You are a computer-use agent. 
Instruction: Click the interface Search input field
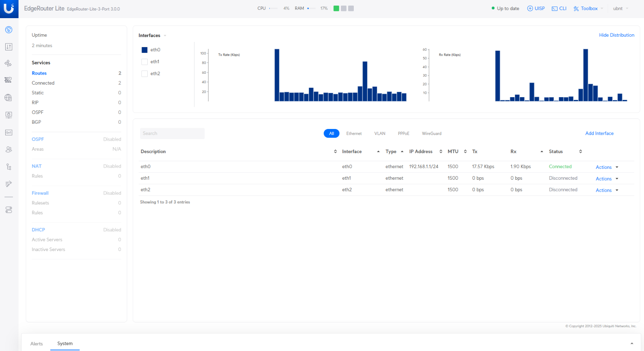(172, 133)
